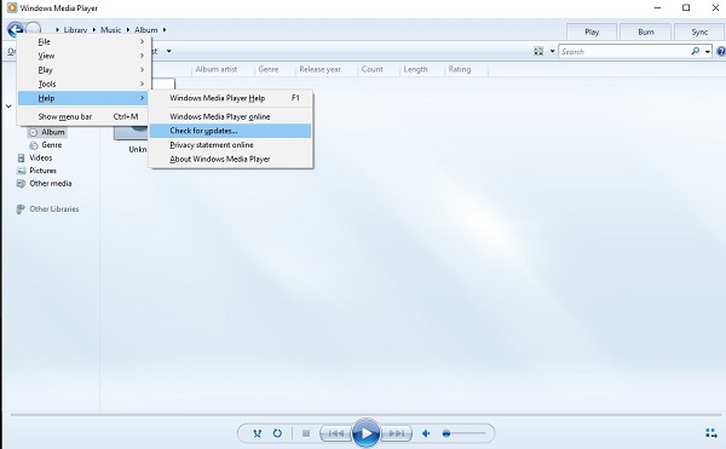
Task: Open the Burn tab
Action: tap(645, 31)
